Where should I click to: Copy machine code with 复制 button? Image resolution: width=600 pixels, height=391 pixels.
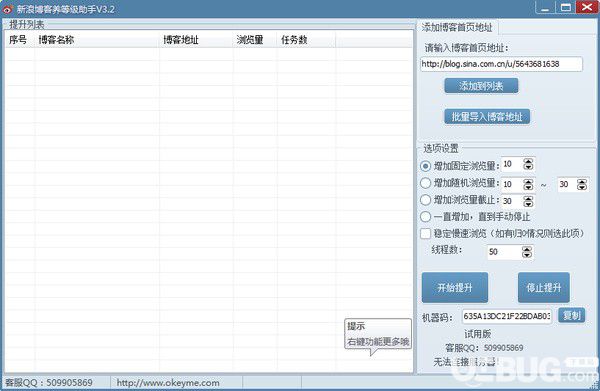[x=572, y=316]
